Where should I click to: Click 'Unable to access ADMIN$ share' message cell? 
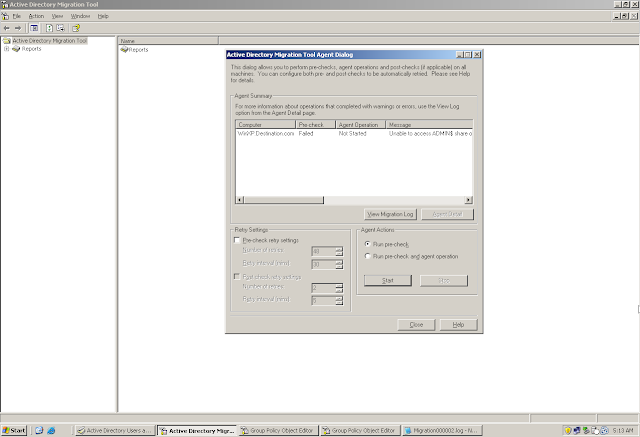[x=430, y=133]
